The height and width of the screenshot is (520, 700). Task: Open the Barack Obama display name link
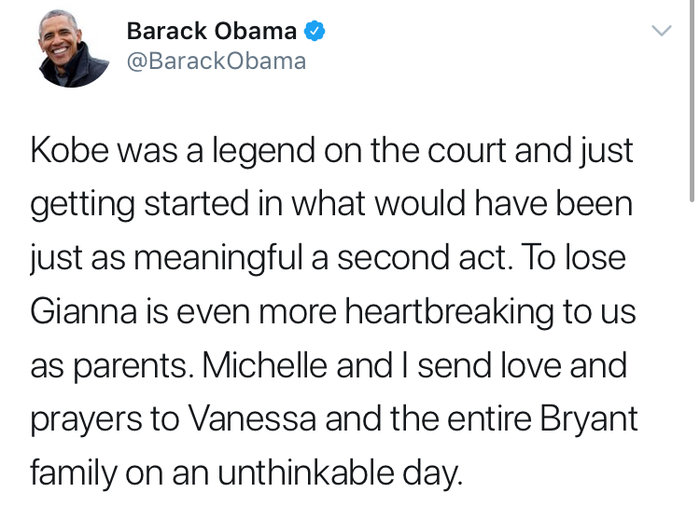pyautogui.click(x=211, y=31)
